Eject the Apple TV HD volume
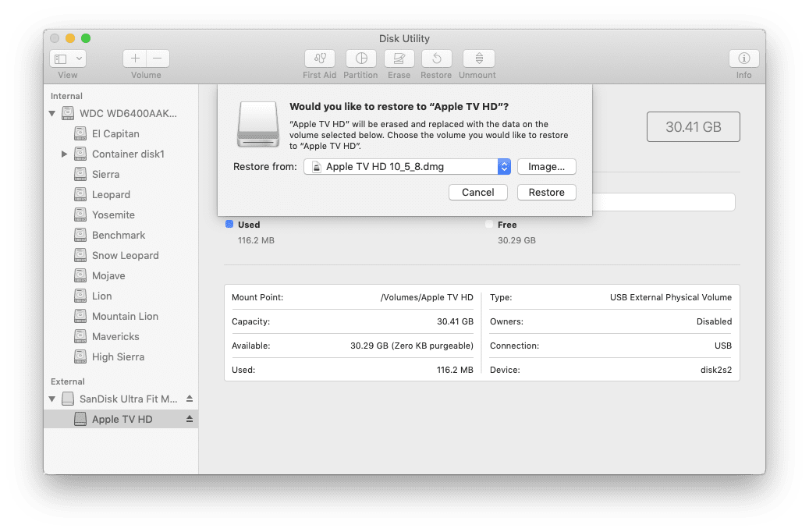This screenshot has height=532, width=809. (x=190, y=419)
